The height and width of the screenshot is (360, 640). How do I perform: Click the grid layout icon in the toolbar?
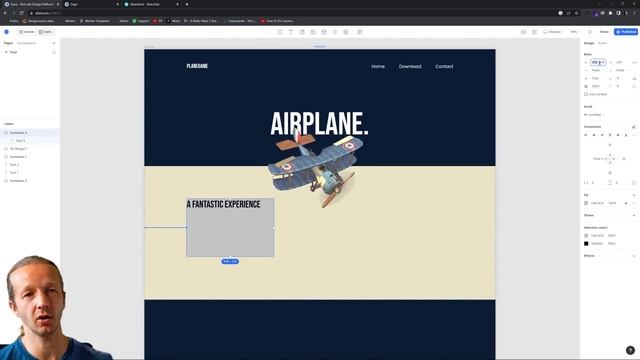360,32
